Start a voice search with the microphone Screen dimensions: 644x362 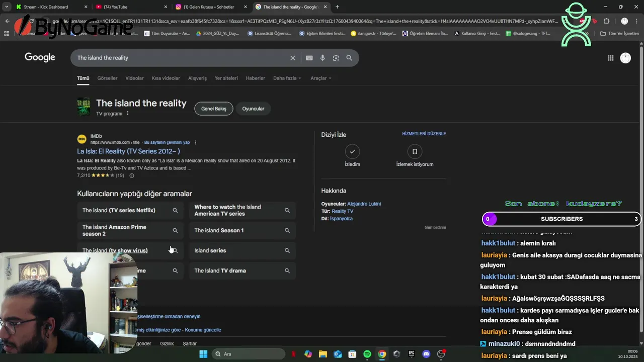[x=323, y=58]
